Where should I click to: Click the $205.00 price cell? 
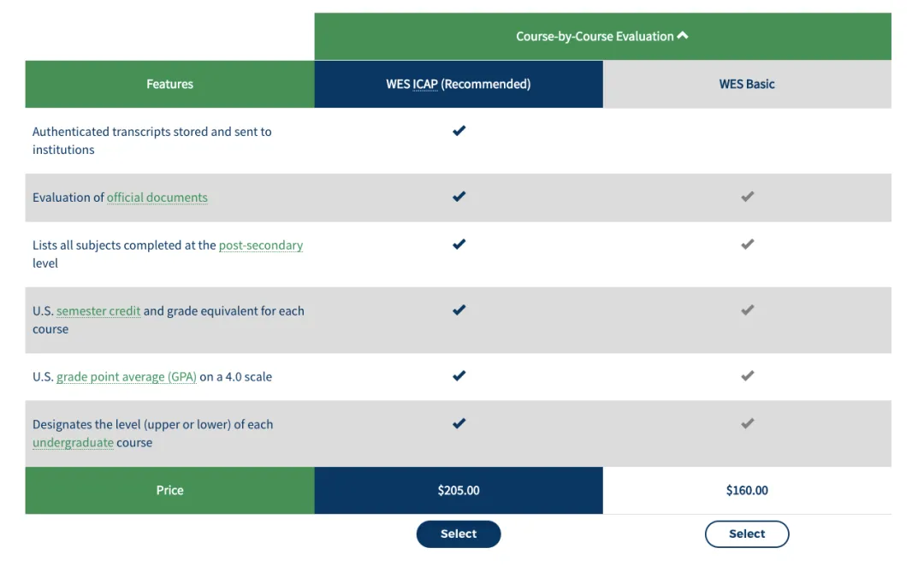(x=459, y=491)
